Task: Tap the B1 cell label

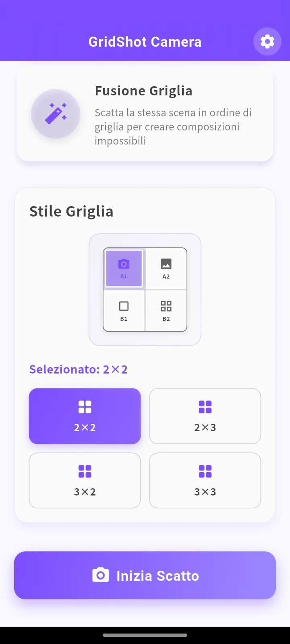Action: point(124,319)
